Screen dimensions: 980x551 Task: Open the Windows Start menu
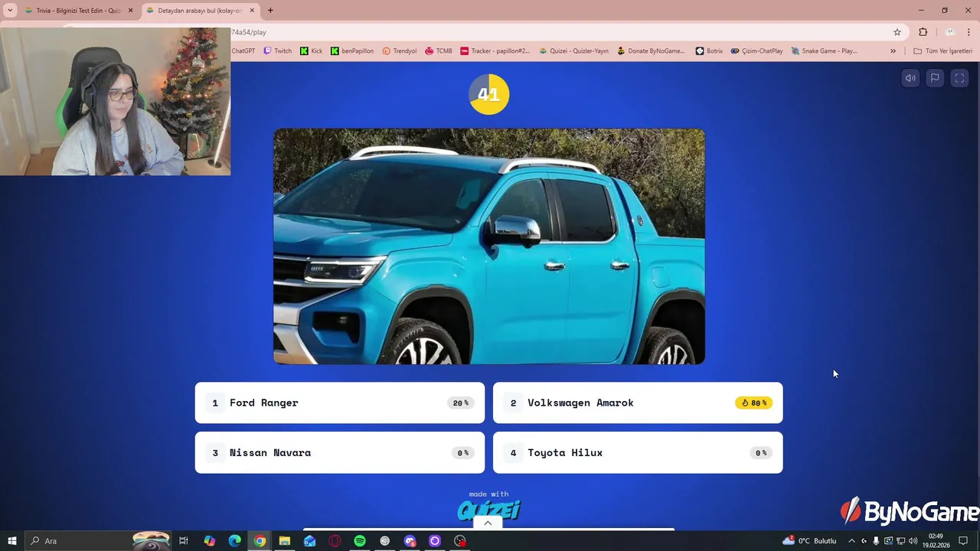(x=11, y=541)
